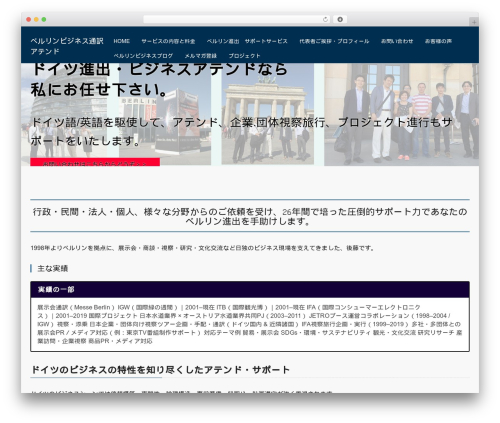
Task: Click the 実績の一部 box header
Action: tap(250, 289)
